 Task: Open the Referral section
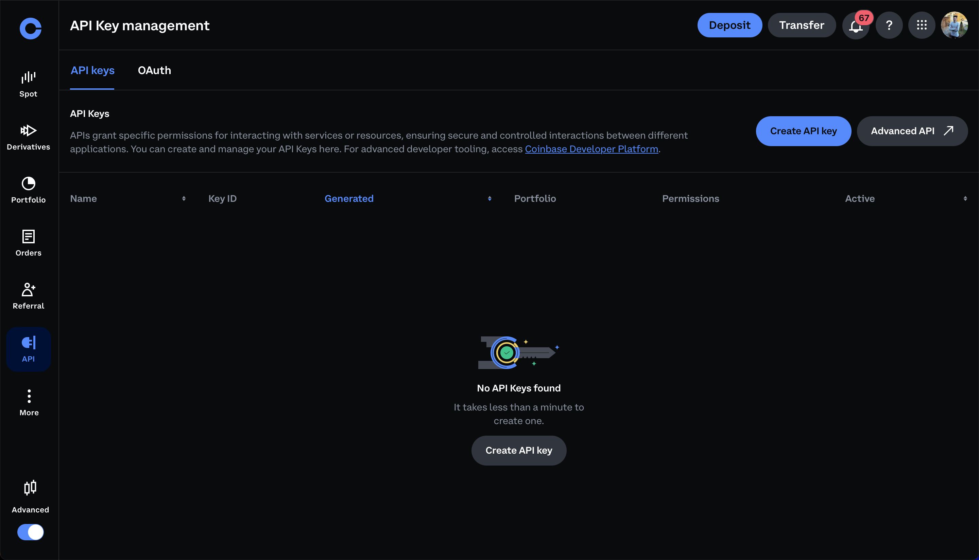29,296
